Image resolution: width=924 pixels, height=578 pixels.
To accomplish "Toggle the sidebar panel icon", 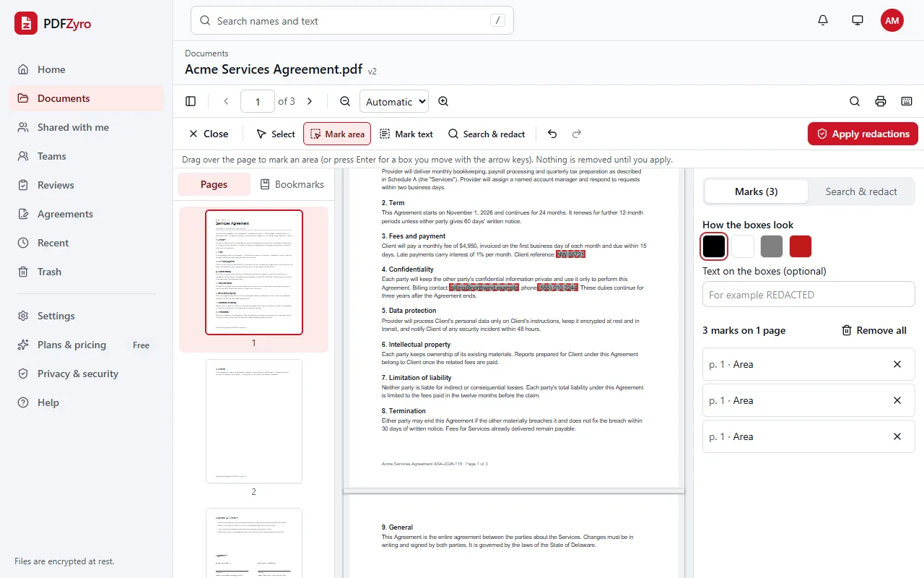I will [x=191, y=101].
